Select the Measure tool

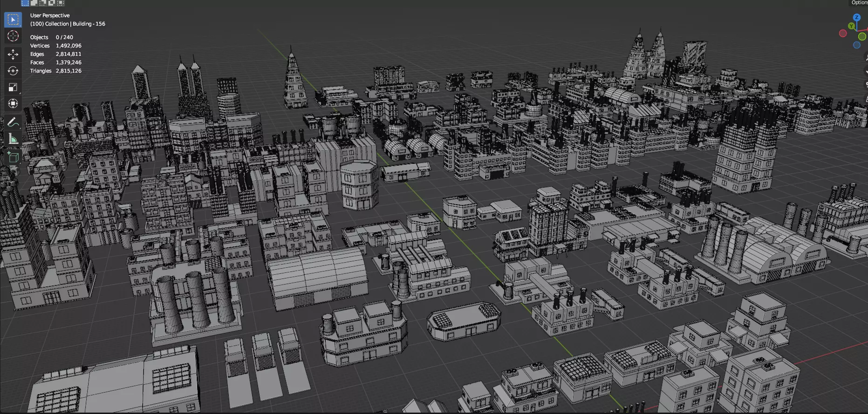click(x=13, y=139)
